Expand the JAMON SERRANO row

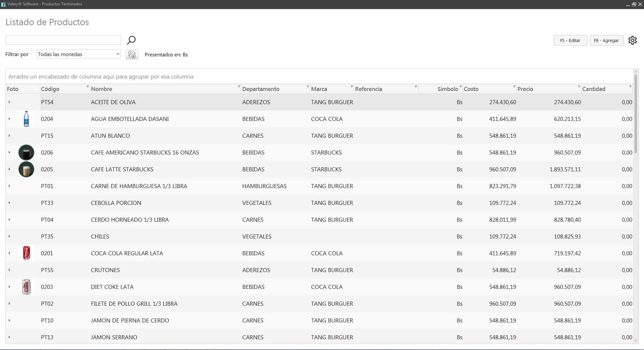tap(9, 337)
